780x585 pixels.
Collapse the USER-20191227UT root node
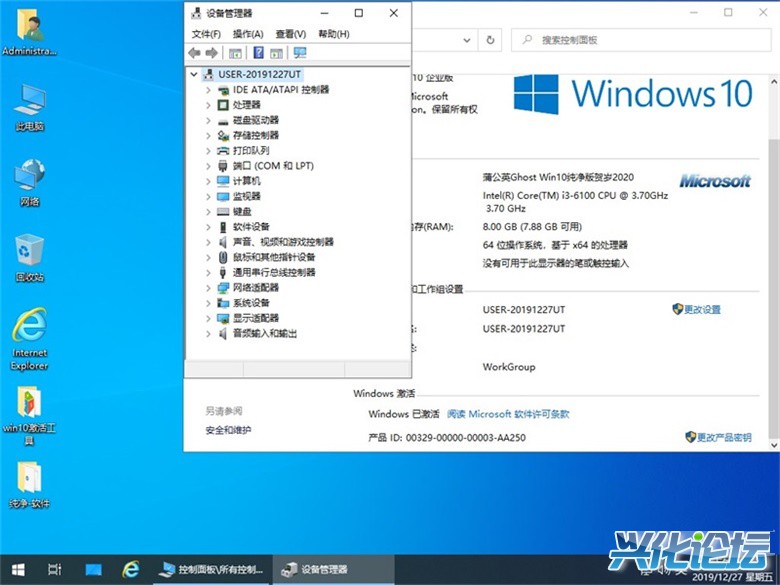193,74
